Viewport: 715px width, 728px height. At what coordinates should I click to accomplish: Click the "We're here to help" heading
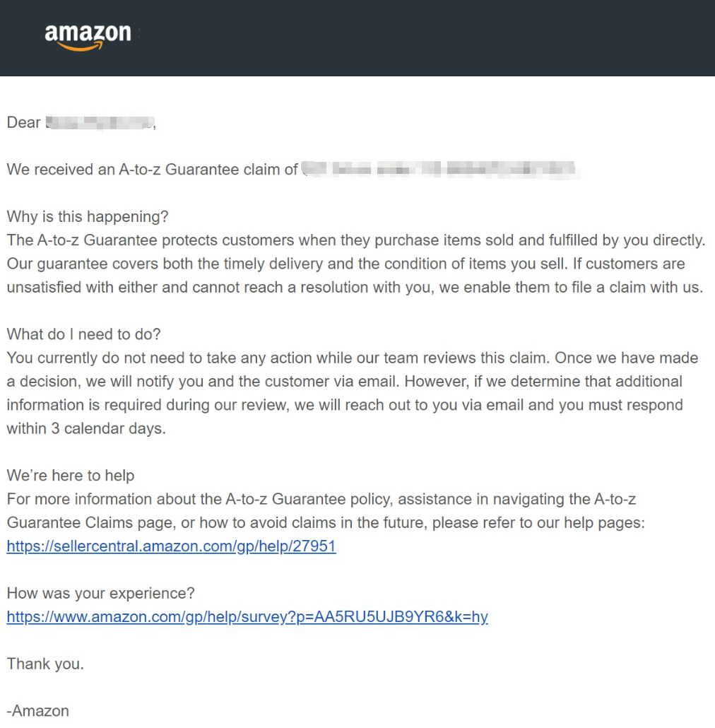70,476
